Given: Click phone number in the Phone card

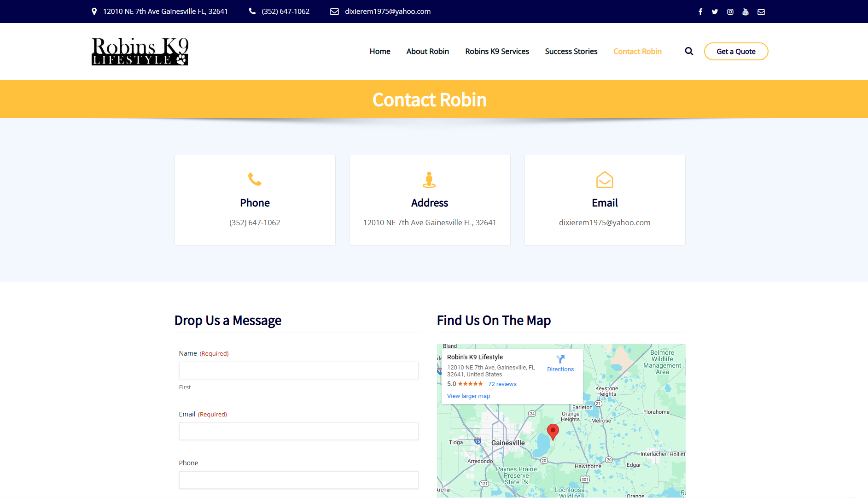Looking at the screenshot, I should coord(255,223).
